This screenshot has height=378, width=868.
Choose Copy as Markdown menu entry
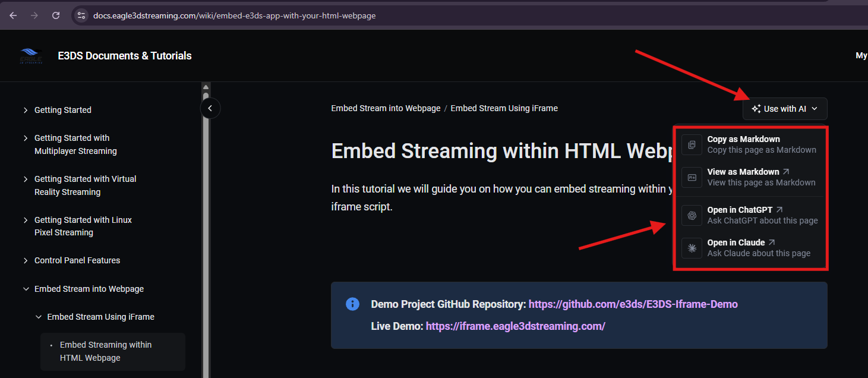pos(751,144)
